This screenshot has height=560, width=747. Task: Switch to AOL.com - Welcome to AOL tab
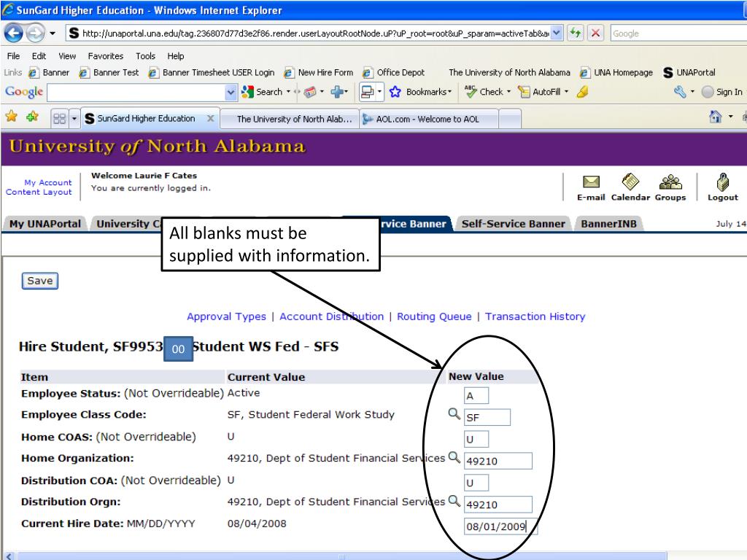click(x=427, y=119)
